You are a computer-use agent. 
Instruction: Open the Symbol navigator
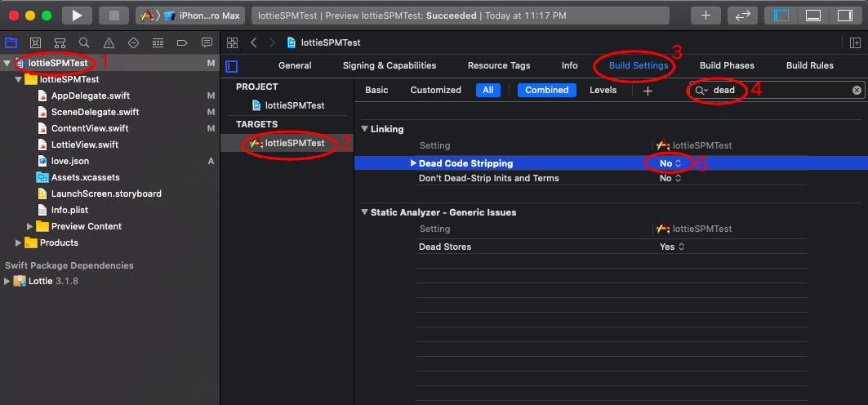click(60, 42)
